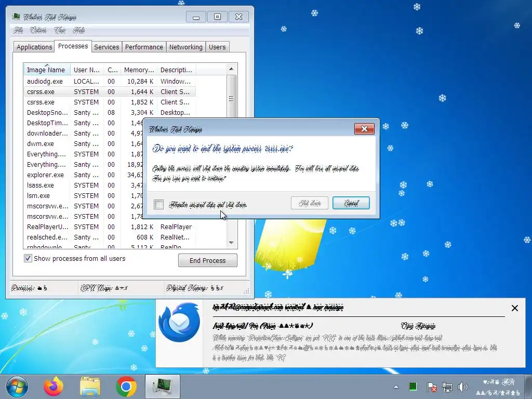This screenshot has height=399, width=532.
Task: Select the RealPlayerU... process
Action: tap(110, 227)
